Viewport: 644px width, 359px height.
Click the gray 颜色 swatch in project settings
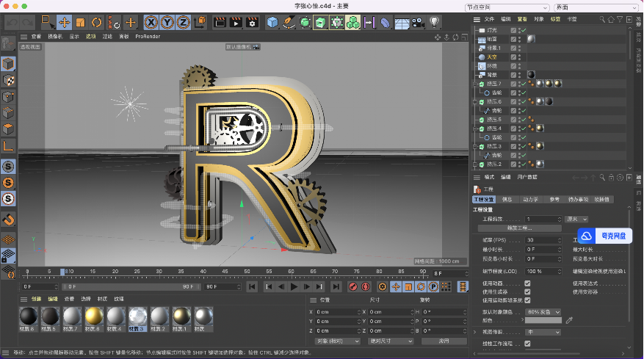tap(543, 320)
